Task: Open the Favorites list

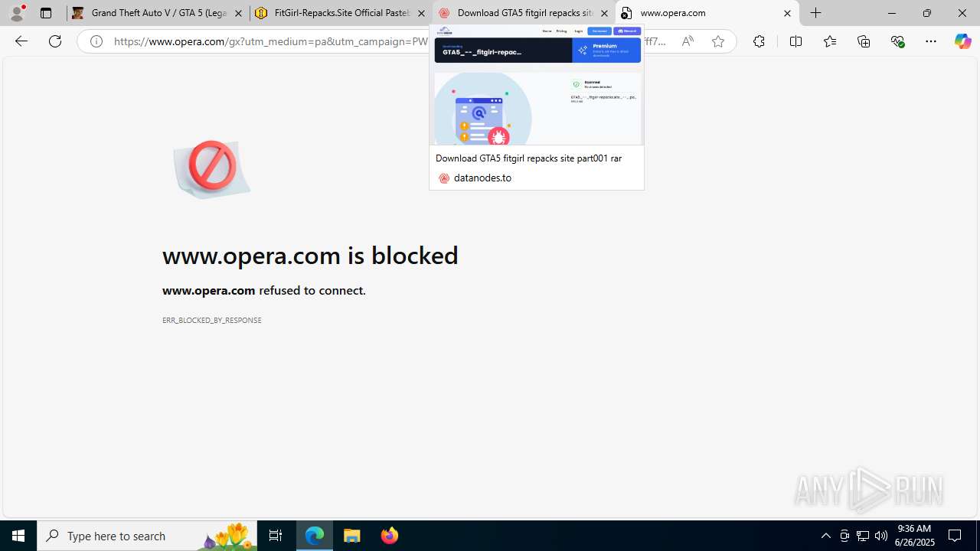Action: [x=830, y=41]
